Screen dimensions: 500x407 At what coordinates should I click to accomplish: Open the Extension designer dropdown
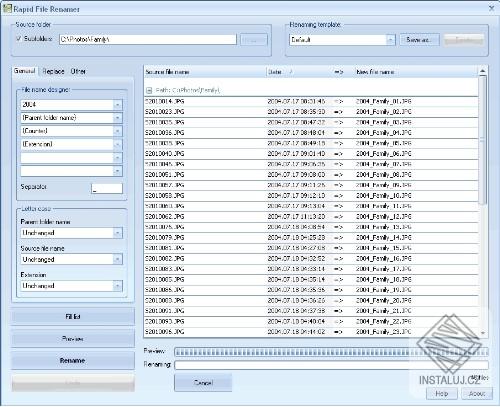point(117,145)
